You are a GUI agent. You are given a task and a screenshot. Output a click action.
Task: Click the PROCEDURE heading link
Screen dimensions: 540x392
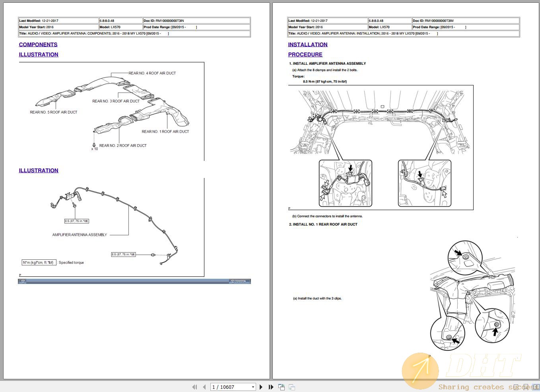tap(305, 54)
